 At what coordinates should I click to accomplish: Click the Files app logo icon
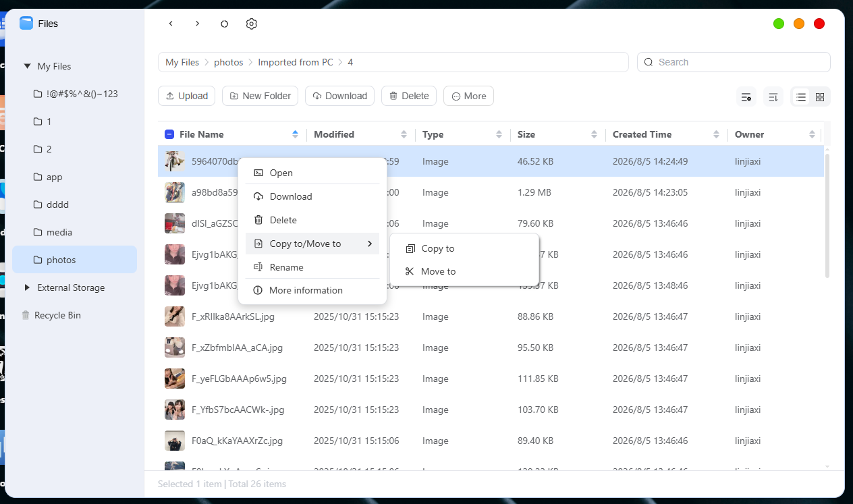[26, 24]
